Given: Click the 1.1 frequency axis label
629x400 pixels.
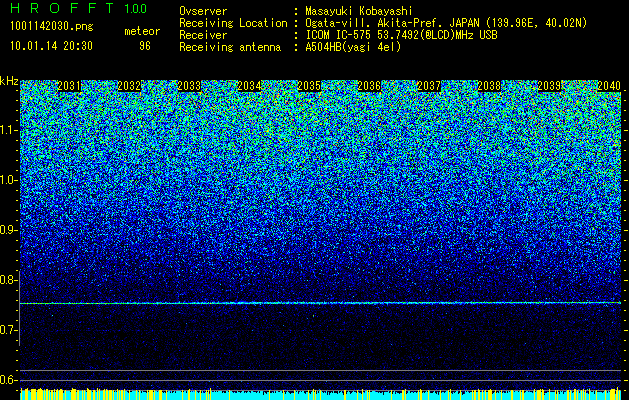Looking at the screenshot, I should 8,130.
